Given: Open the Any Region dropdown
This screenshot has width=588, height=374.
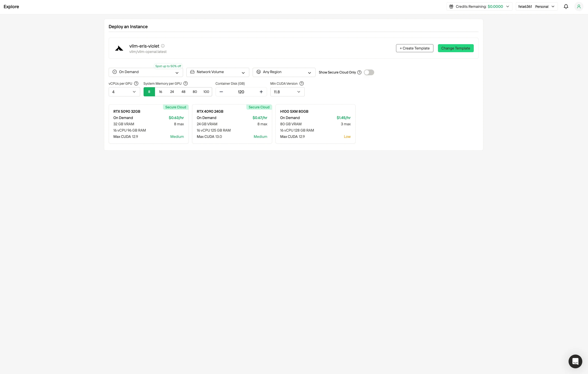Looking at the screenshot, I should click(x=284, y=72).
